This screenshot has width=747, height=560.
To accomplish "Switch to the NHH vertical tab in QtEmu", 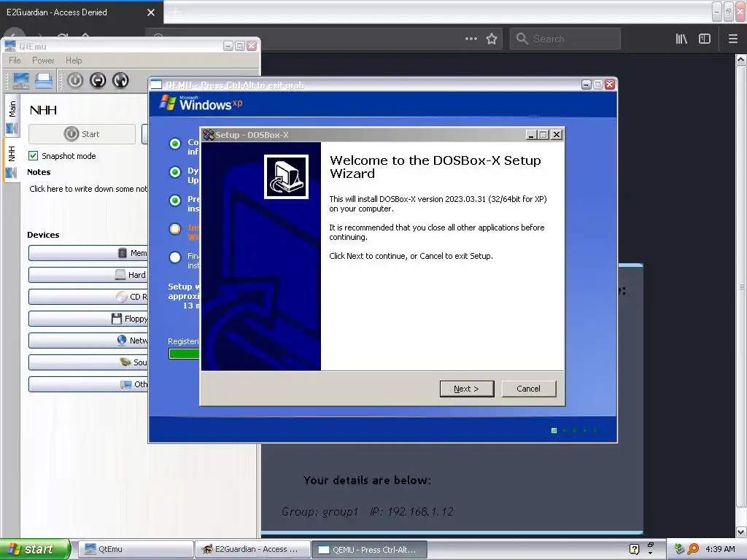I will [x=12, y=161].
